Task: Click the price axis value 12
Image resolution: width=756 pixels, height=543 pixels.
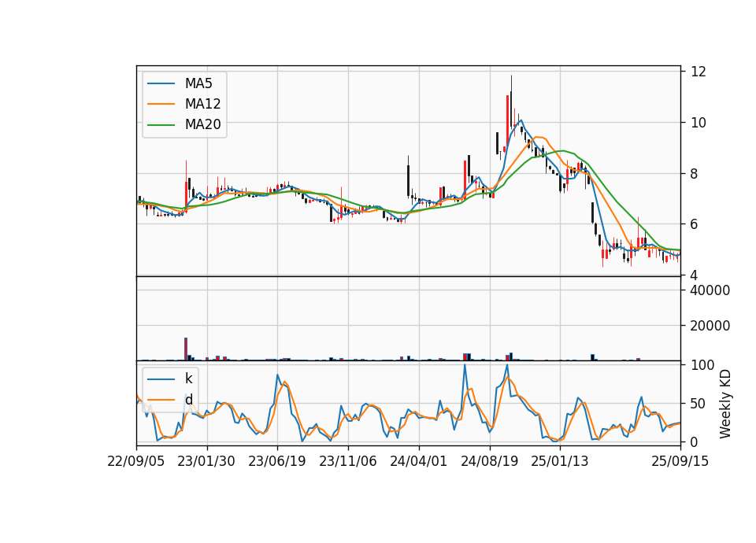Action: pyautogui.click(x=699, y=72)
